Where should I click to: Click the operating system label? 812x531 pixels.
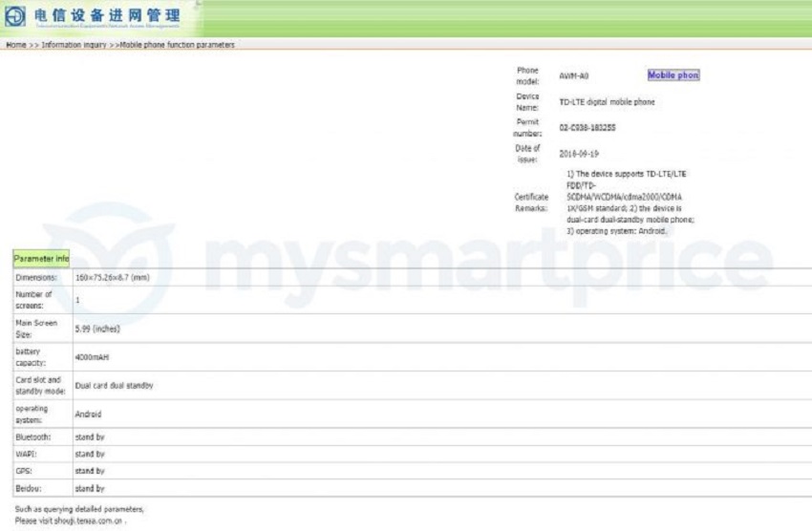(x=32, y=414)
